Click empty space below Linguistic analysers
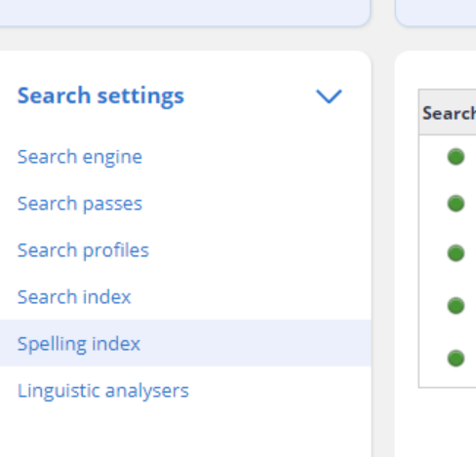The image size is (476, 457). (x=185, y=429)
